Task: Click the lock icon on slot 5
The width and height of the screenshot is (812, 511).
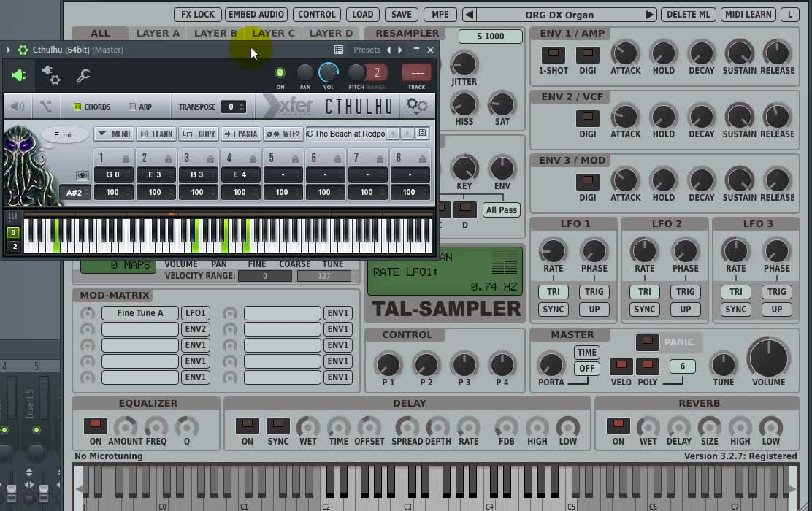Action: click(295, 158)
